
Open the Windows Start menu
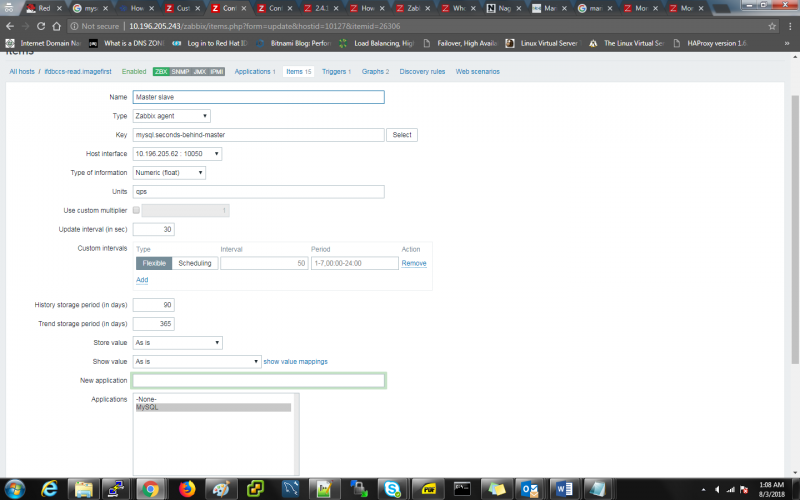point(14,489)
